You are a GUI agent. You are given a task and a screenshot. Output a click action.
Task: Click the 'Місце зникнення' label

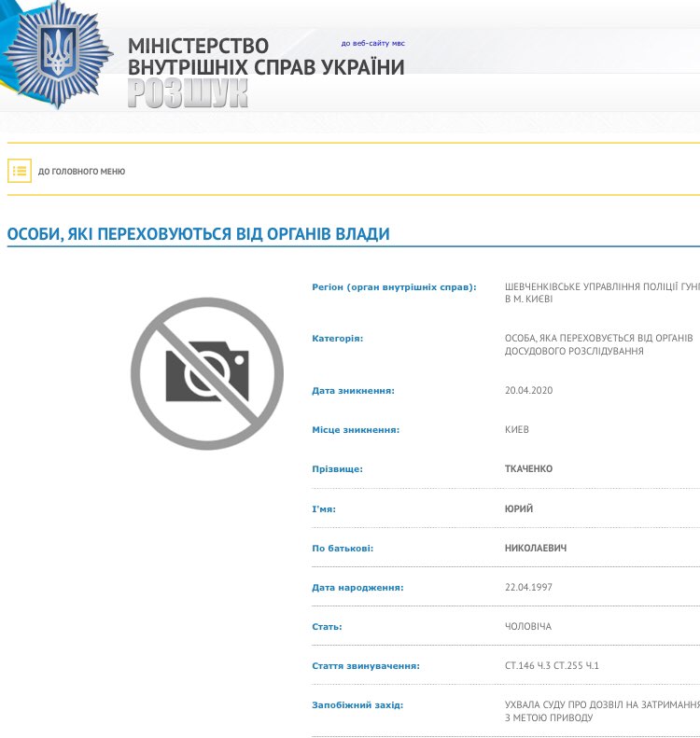click(356, 430)
